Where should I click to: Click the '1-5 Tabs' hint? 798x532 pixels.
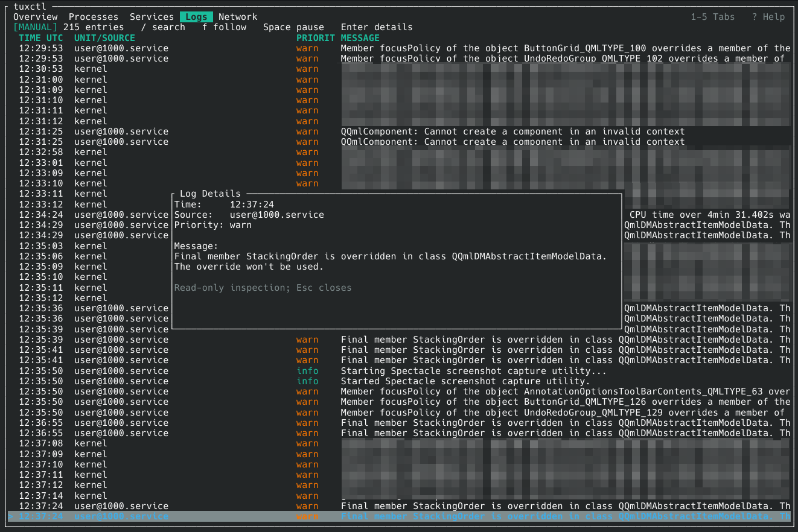point(713,17)
